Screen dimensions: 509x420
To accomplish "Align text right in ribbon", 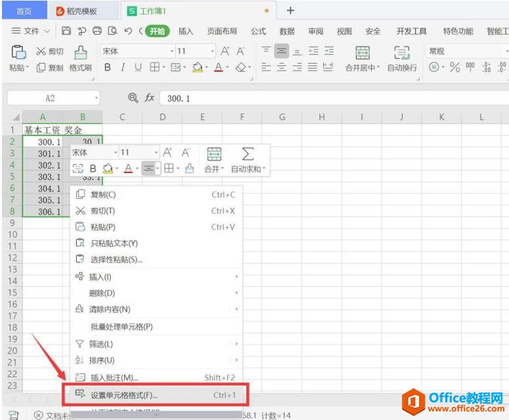I will point(297,67).
